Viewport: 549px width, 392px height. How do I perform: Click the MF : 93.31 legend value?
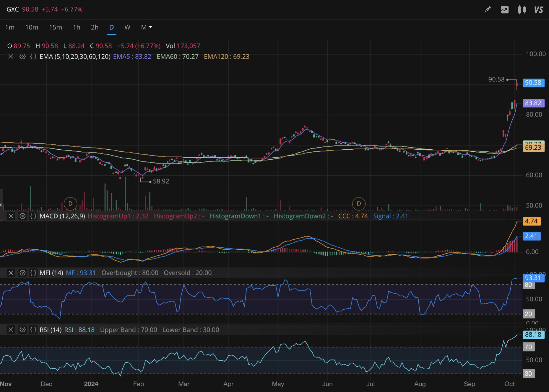point(81,273)
